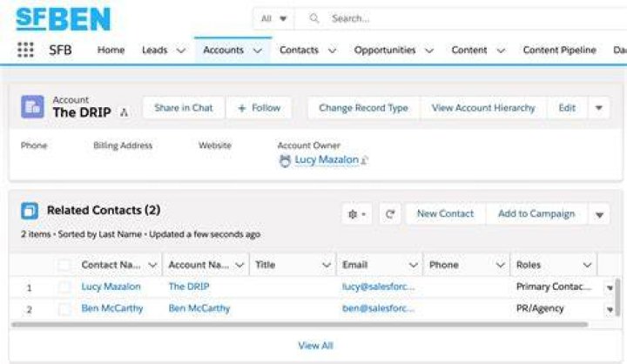Open more account actions dropdown beside Edit

point(598,108)
